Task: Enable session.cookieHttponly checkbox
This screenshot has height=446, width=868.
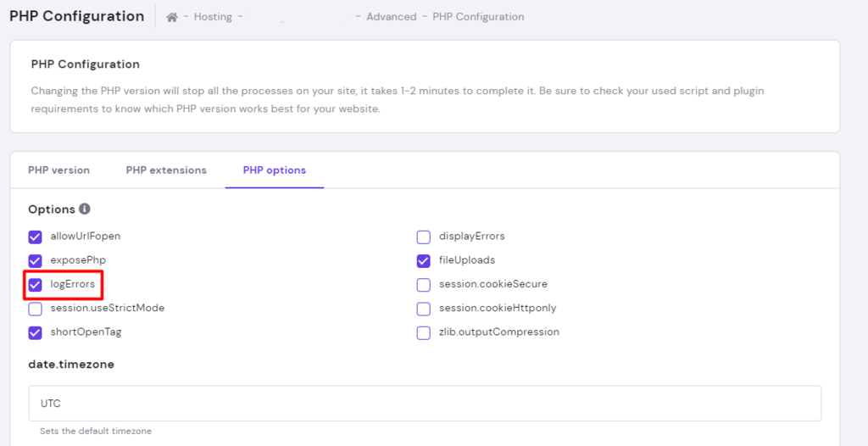Action: [423, 309]
